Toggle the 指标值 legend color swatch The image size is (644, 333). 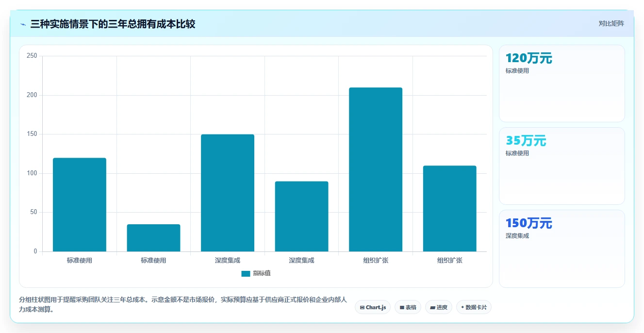coord(246,274)
